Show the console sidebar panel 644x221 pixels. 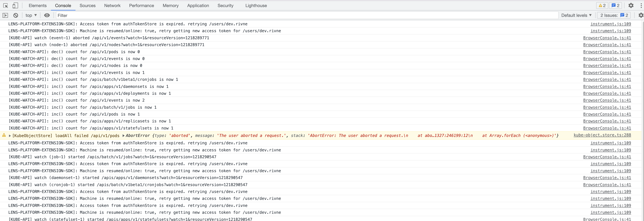click(5, 15)
